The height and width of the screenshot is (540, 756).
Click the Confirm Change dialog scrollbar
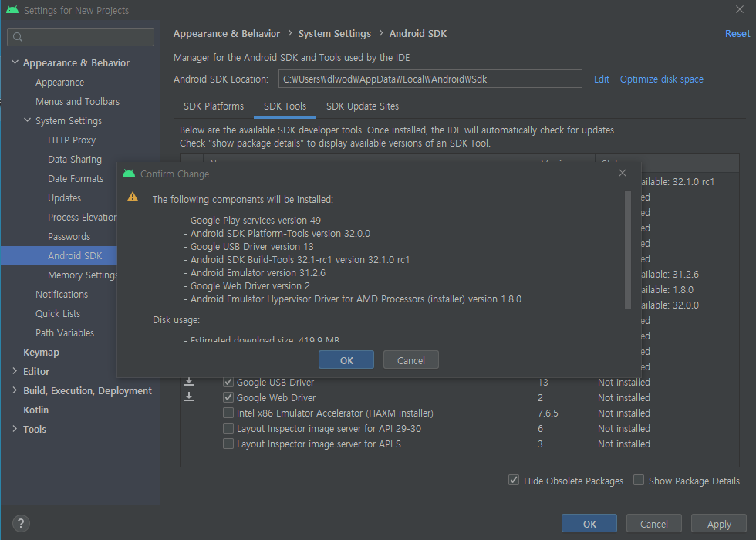(628, 249)
